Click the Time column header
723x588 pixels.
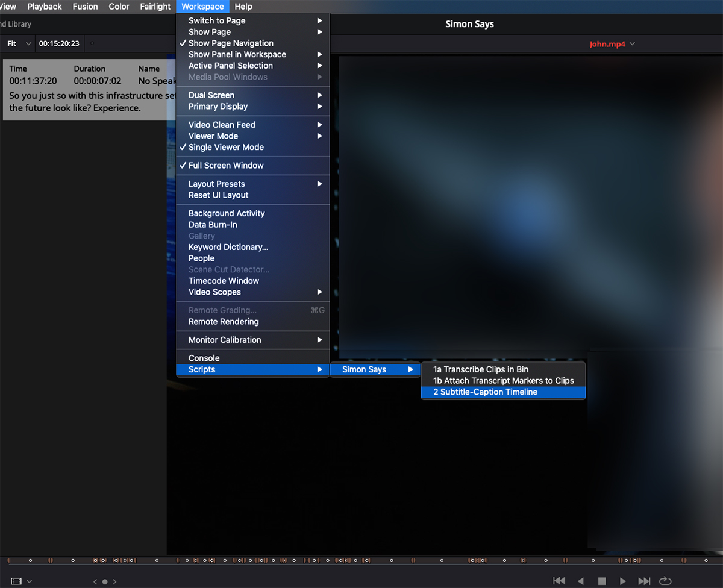coord(18,69)
